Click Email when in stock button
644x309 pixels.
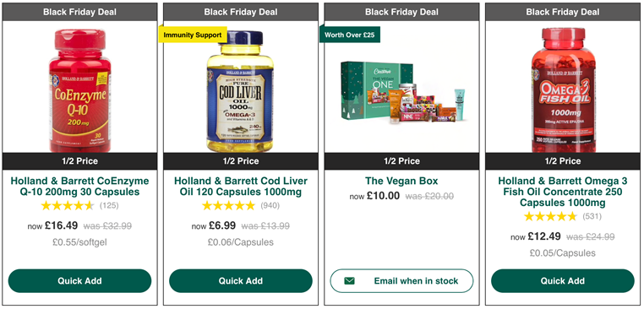(x=401, y=281)
